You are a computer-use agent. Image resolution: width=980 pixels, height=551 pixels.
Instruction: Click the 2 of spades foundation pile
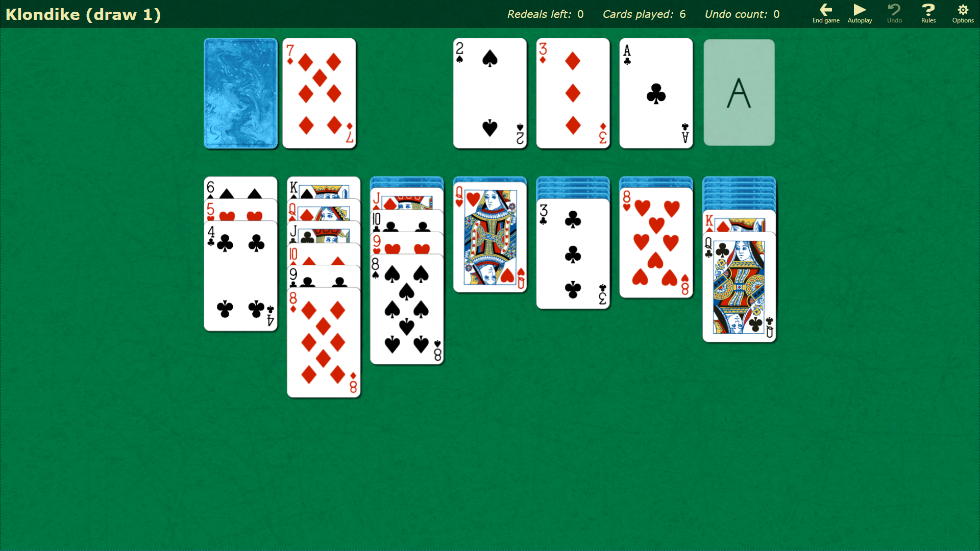pos(488,92)
